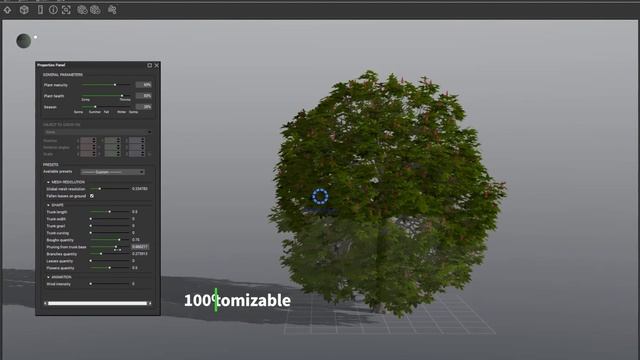The width and height of the screenshot is (640, 360).
Task: Click the globe-with-minus toolbar icon
Action: coord(82,10)
